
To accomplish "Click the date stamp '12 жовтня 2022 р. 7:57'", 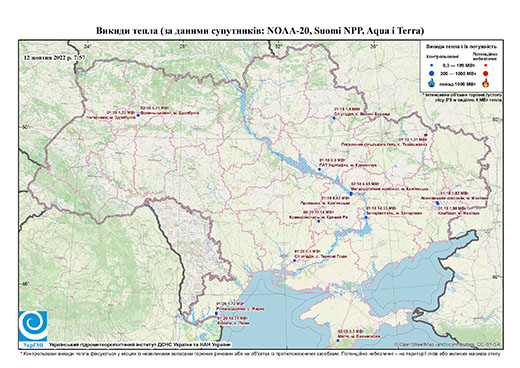I will [x=55, y=57].
